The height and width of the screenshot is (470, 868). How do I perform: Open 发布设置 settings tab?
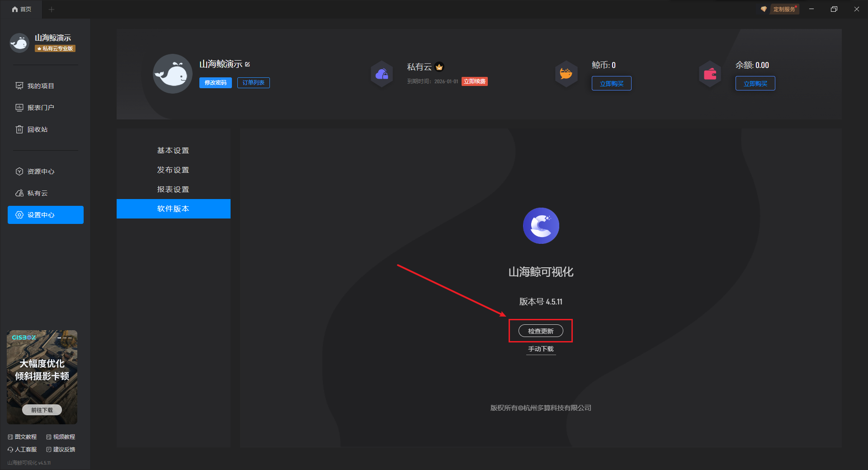[174, 170]
